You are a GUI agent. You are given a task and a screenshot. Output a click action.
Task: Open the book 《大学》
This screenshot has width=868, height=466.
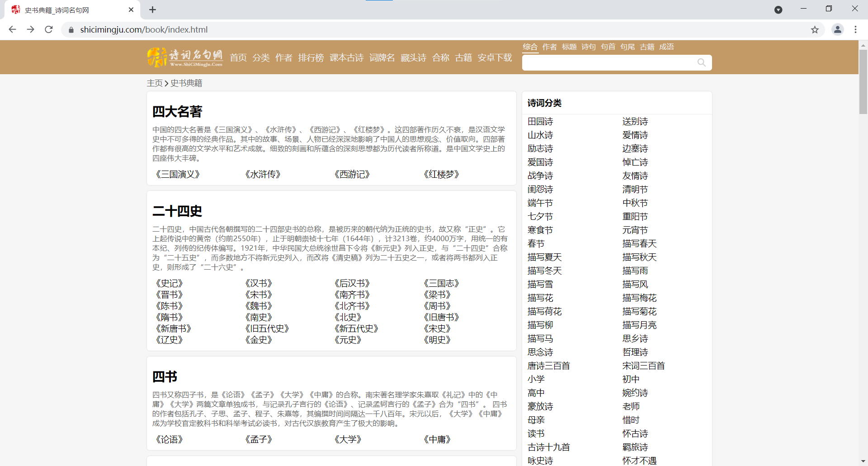[348, 439]
